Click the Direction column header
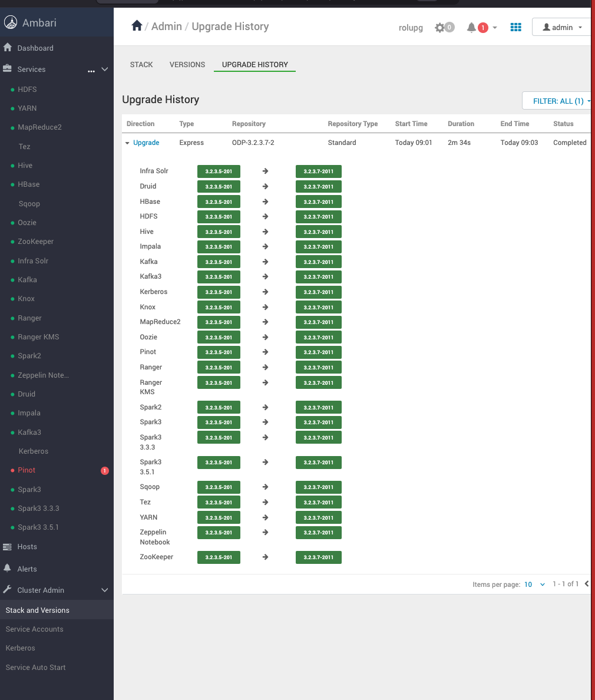 pyautogui.click(x=140, y=124)
